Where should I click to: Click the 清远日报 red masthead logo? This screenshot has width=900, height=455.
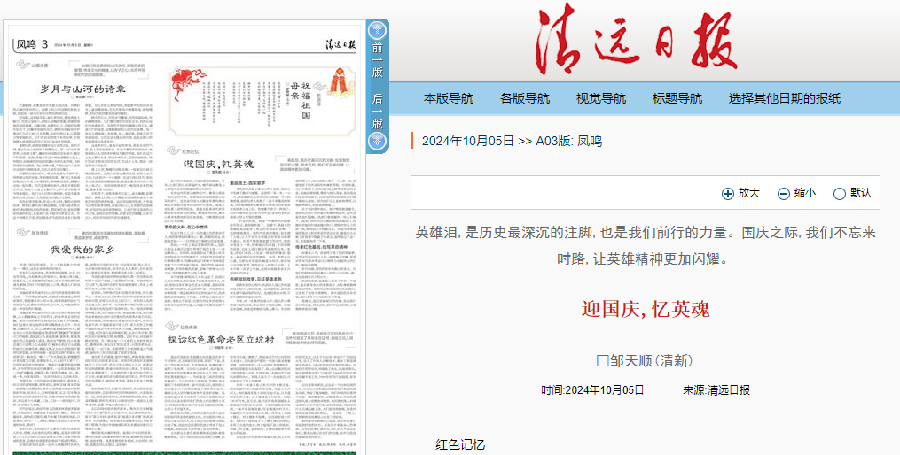pos(637,40)
